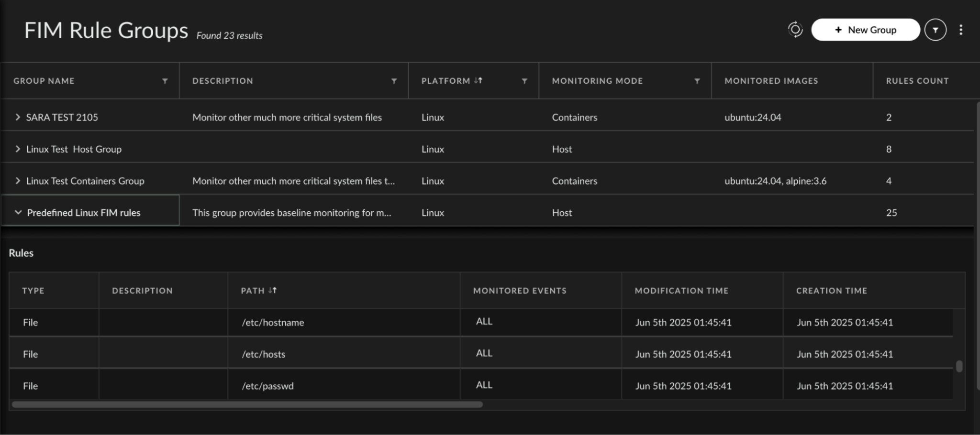Click the Creation Time column header
This screenshot has width=980, height=435.
coord(832,291)
